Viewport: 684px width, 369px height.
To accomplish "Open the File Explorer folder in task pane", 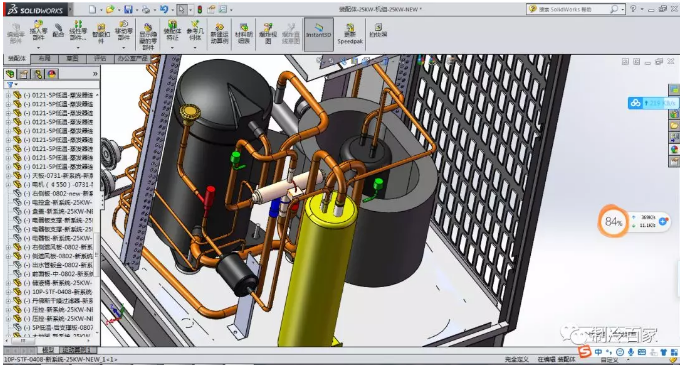I will (674, 126).
